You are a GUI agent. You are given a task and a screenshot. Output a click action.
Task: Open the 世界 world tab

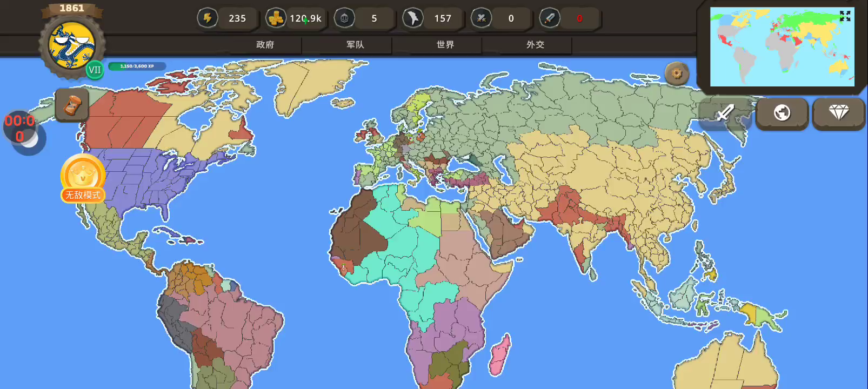[x=445, y=45]
